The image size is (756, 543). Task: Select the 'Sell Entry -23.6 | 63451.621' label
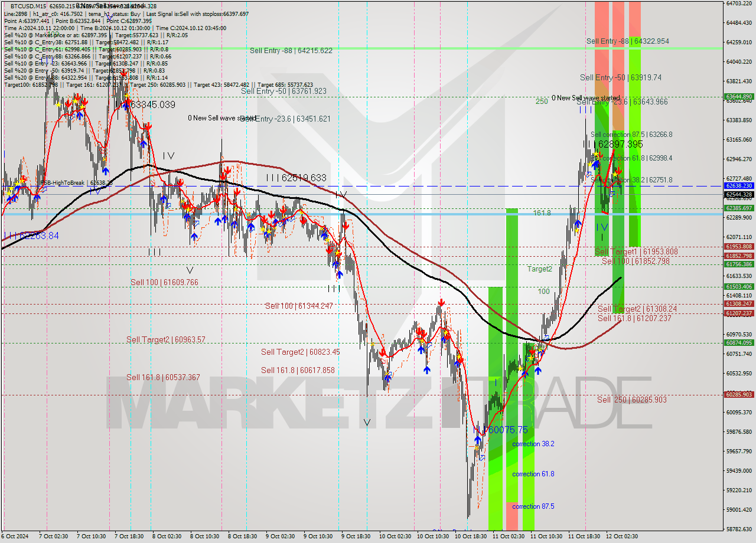click(x=285, y=119)
